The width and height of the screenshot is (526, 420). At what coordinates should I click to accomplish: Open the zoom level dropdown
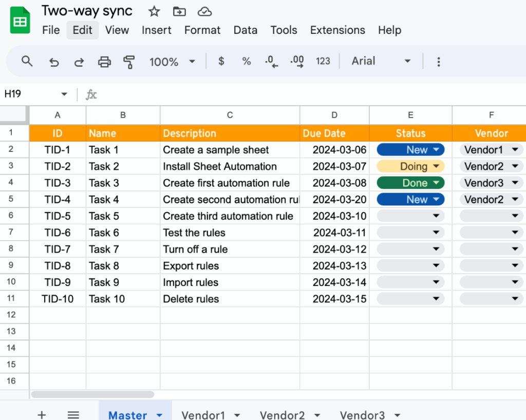(x=173, y=61)
